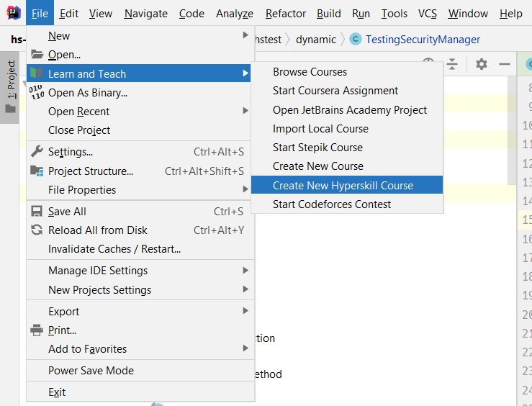This screenshot has width=532, height=406.
Task: Choose Open... from the File menu
Action: click(x=140, y=54)
